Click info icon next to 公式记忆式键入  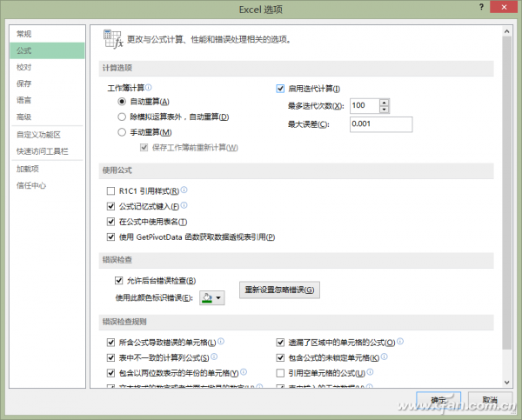tap(184, 205)
